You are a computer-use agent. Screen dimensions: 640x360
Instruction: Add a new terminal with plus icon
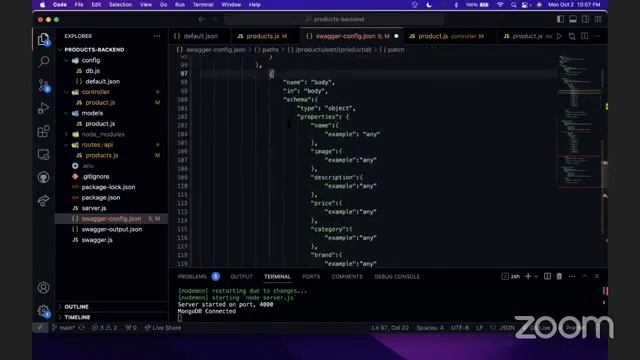[528, 276]
